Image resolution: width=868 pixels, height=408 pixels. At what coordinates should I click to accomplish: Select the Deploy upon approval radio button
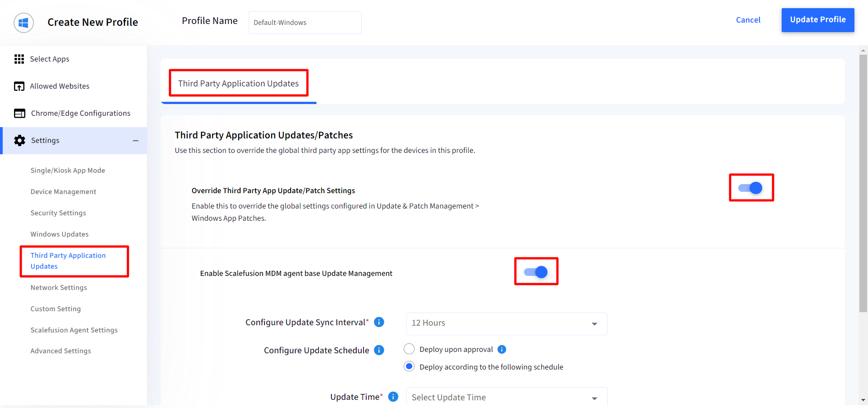(409, 349)
